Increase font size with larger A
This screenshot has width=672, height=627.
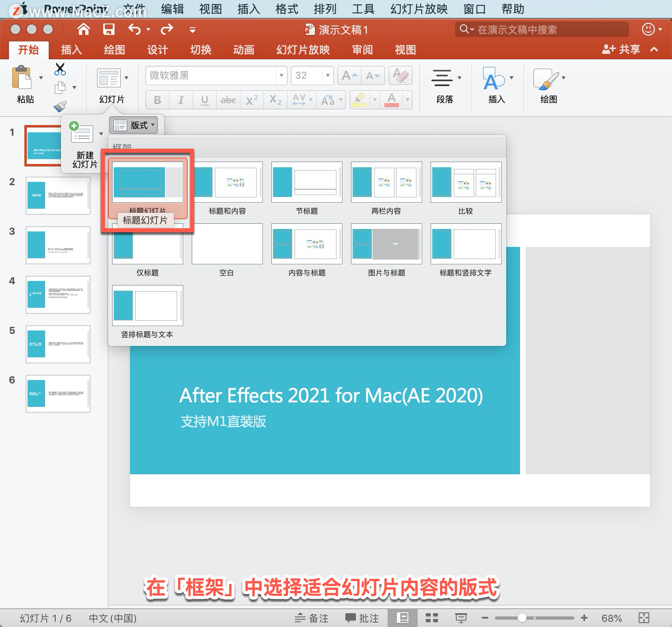point(349,76)
